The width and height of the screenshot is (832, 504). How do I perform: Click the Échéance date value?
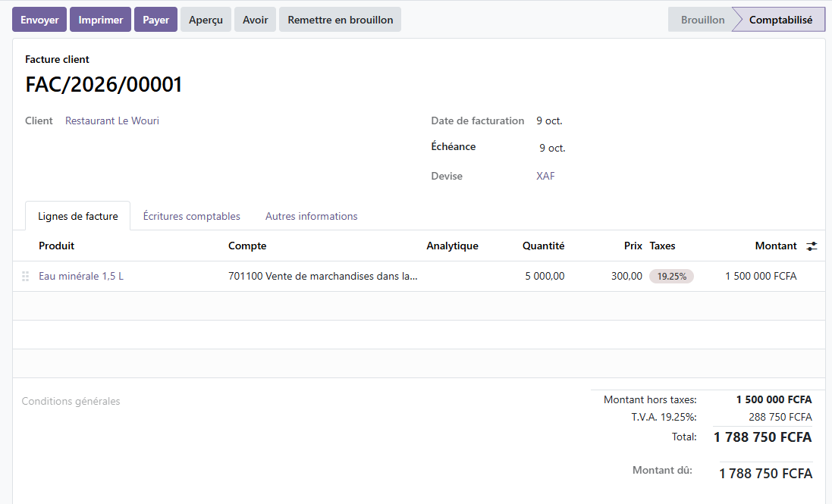(x=552, y=148)
